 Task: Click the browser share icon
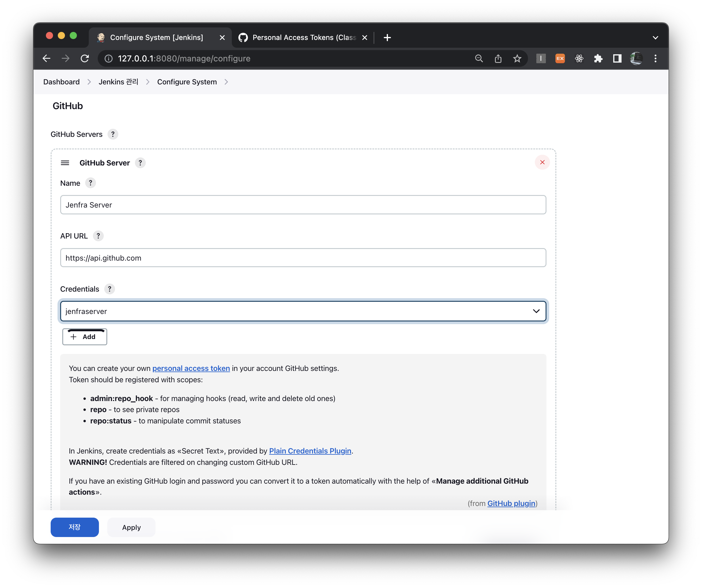click(498, 58)
